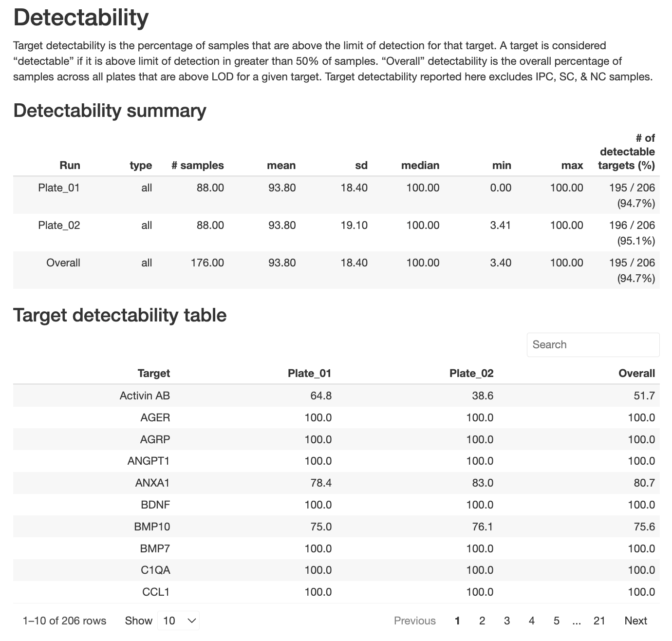Click the BMP10 target name

(152, 527)
